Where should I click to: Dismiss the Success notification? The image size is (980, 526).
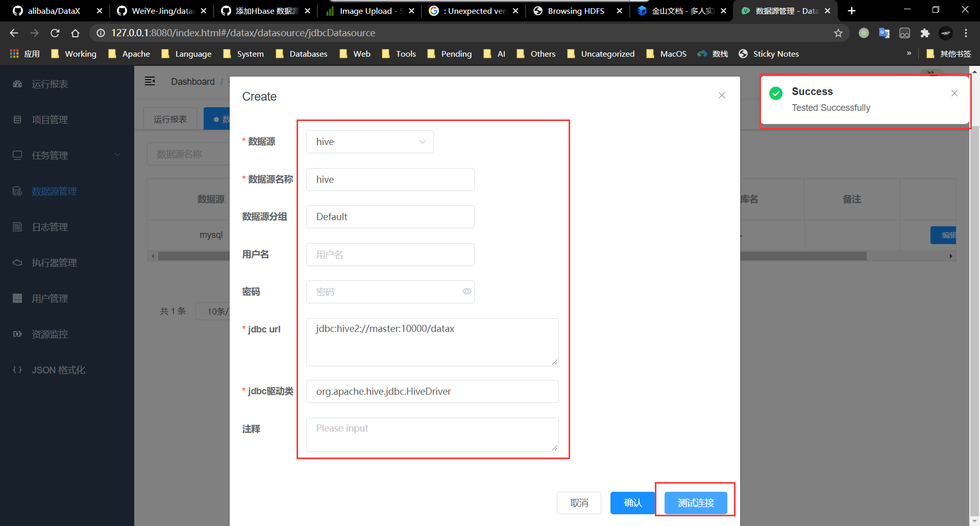point(954,93)
